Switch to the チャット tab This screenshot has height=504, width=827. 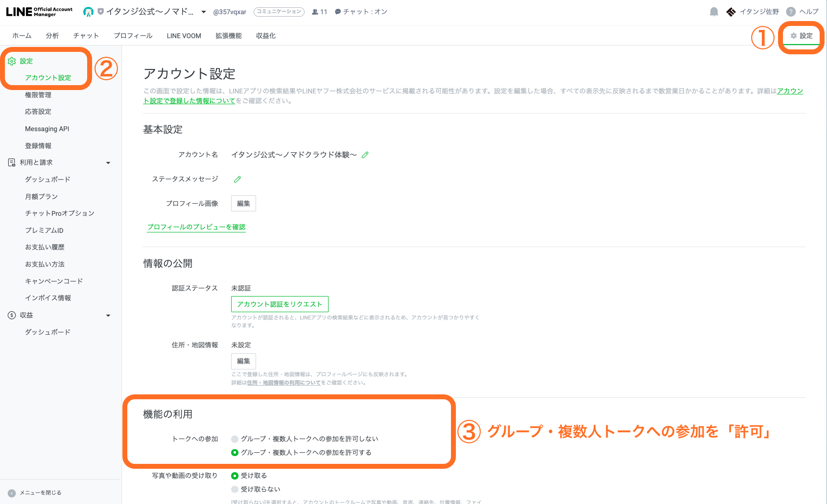pyautogui.click(x=86, y=36)
